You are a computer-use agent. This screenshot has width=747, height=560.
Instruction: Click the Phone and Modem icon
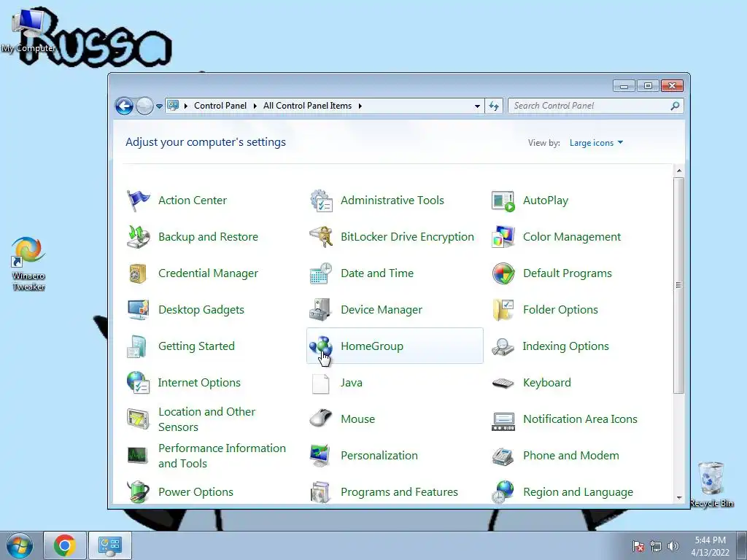[x=503, y=456]
